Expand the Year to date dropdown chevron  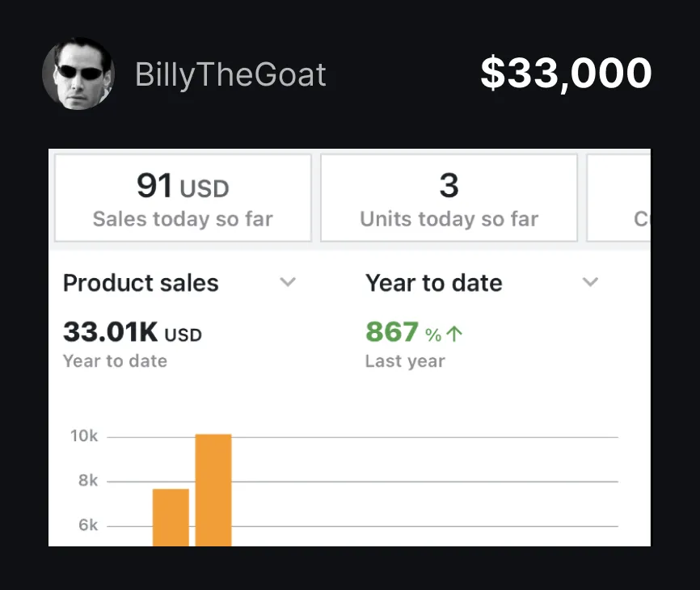[x=591, y=283]
